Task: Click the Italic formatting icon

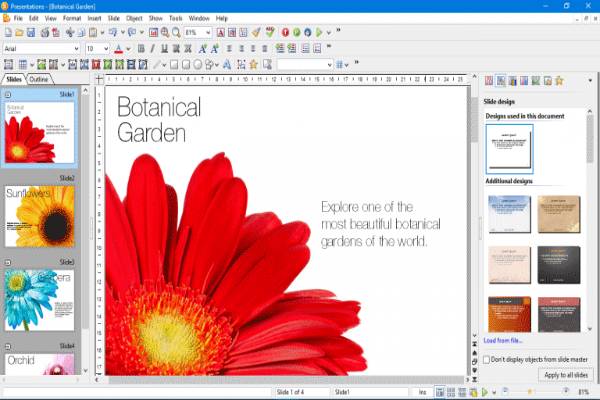Action: point(153,48)
